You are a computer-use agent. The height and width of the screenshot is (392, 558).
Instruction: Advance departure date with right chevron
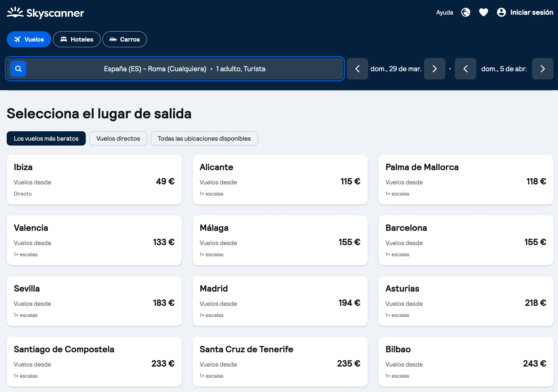(x=435, y=69)
